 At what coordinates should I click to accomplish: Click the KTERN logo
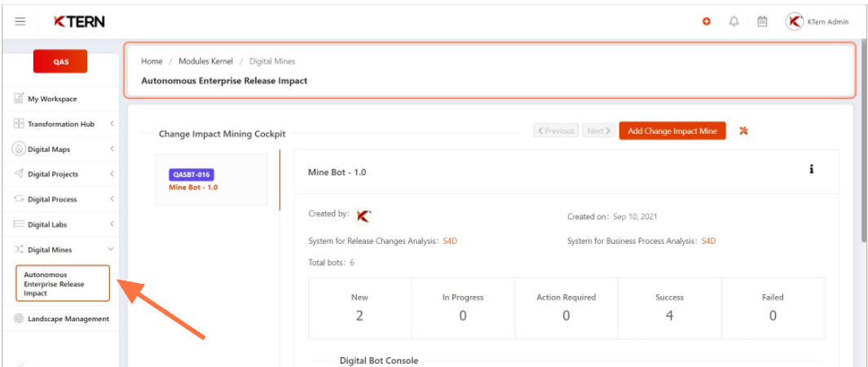coord(78,21)
